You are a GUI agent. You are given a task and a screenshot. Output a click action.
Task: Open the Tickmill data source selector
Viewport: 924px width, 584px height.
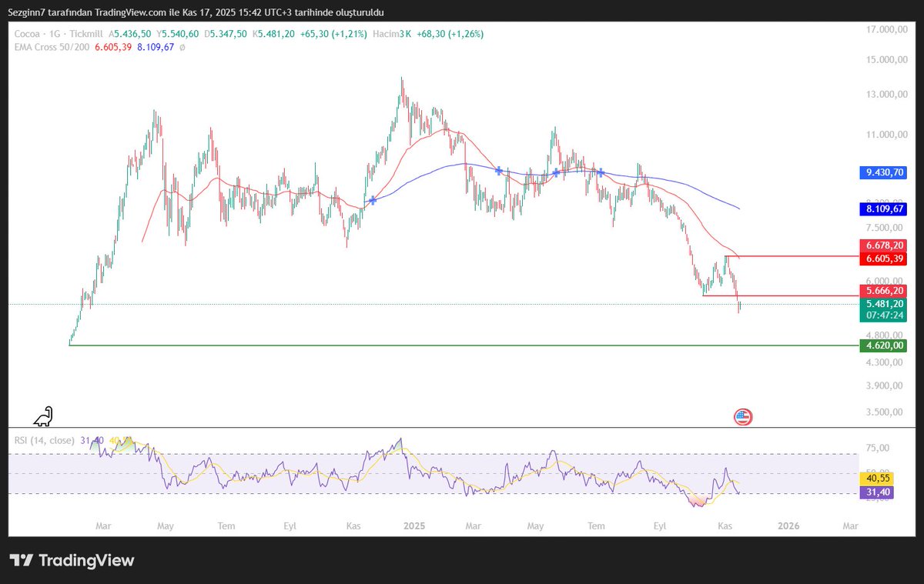pyautogui.click(x=87, y=34)
